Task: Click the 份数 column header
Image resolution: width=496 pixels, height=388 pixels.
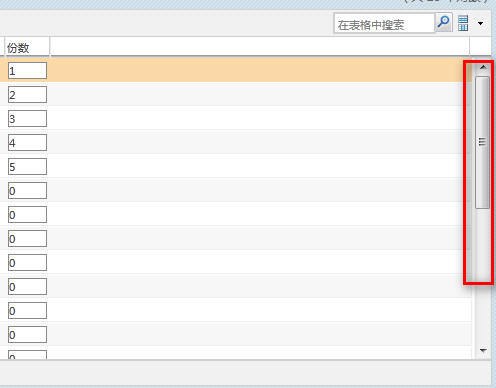Action: coord(27,47)
